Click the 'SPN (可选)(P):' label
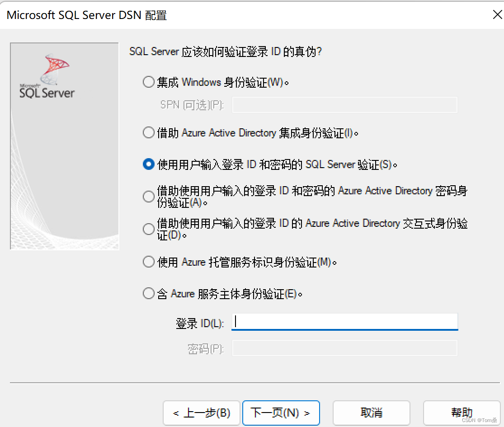The height and width of the screenshot is (427, 504). pos(192,105)
